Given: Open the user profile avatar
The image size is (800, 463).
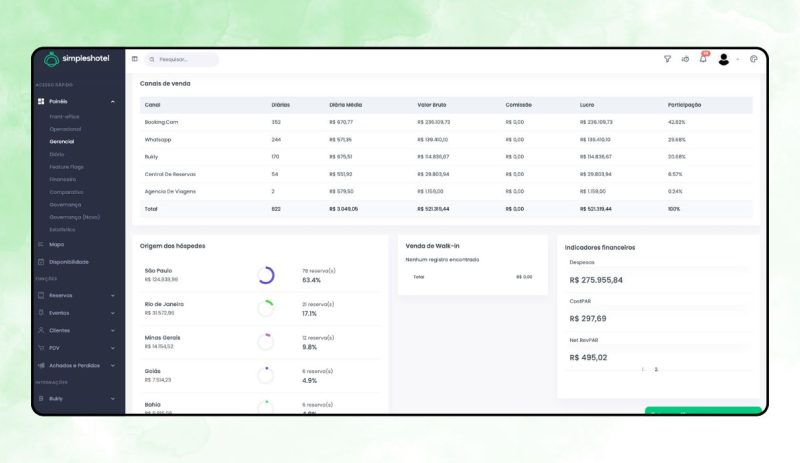Looking at the screenshot, I should pos(724,59).
